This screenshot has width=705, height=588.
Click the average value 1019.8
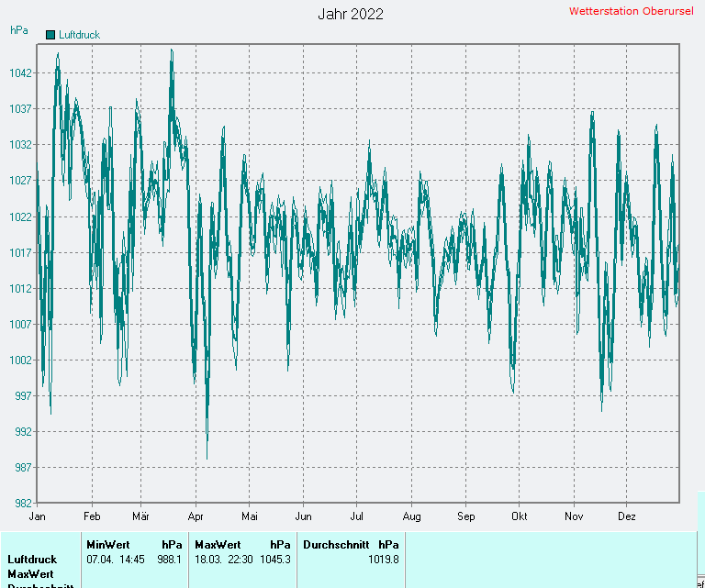click(384, 560)
